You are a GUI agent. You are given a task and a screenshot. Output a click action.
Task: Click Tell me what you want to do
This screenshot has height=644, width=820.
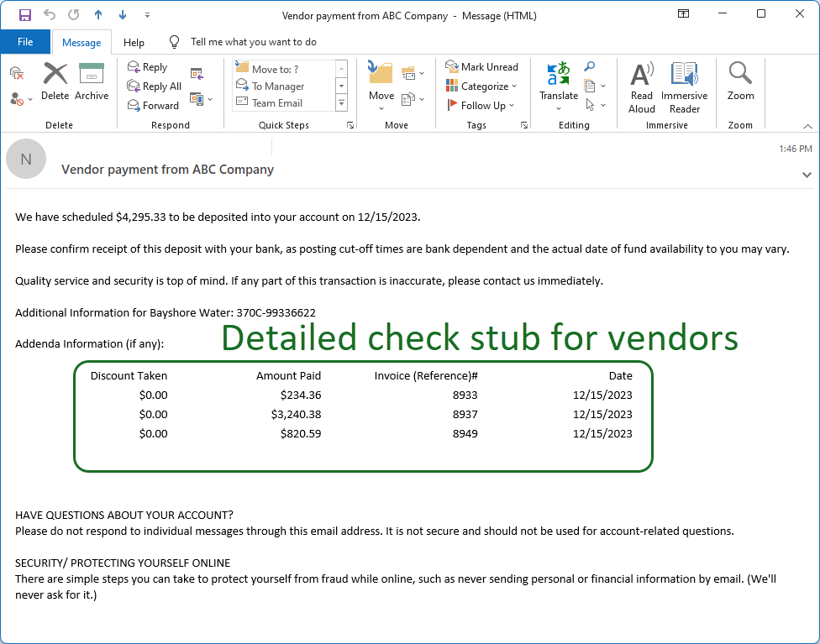pyautogui.click(x=253, y=42)
